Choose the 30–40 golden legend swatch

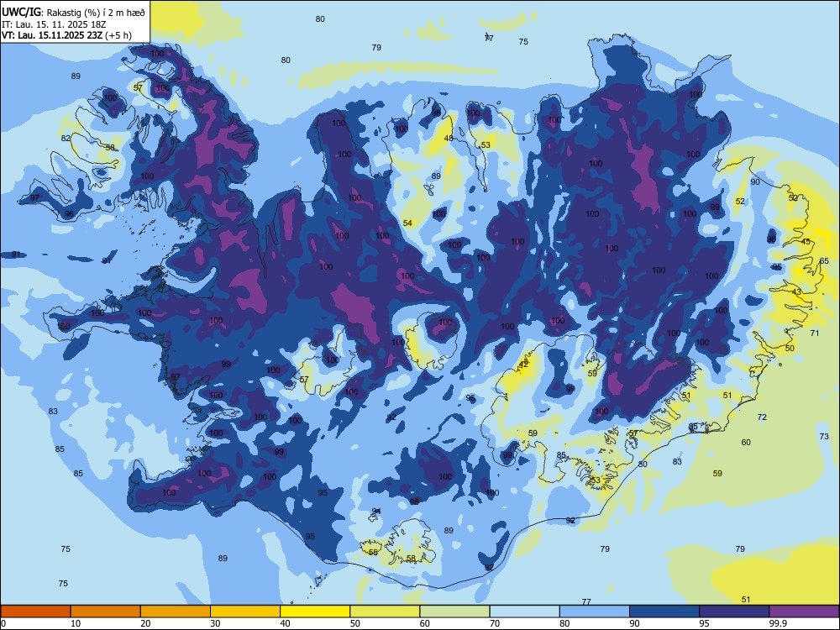245,612
